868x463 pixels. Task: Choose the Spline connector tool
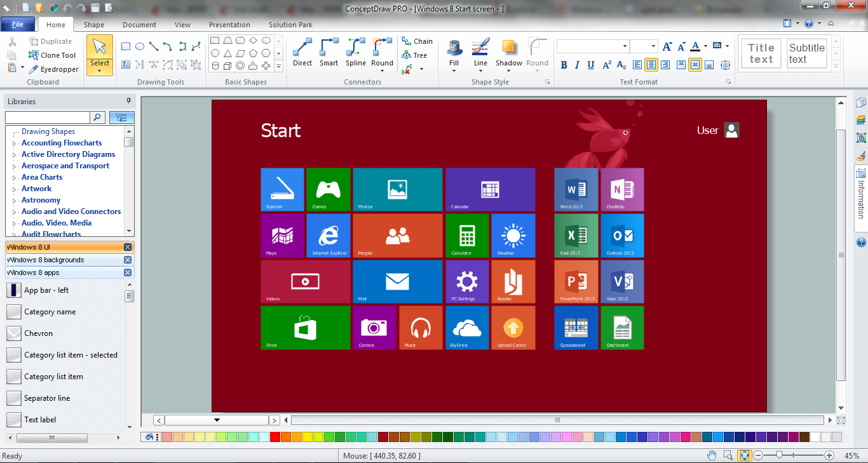[356, 52]
